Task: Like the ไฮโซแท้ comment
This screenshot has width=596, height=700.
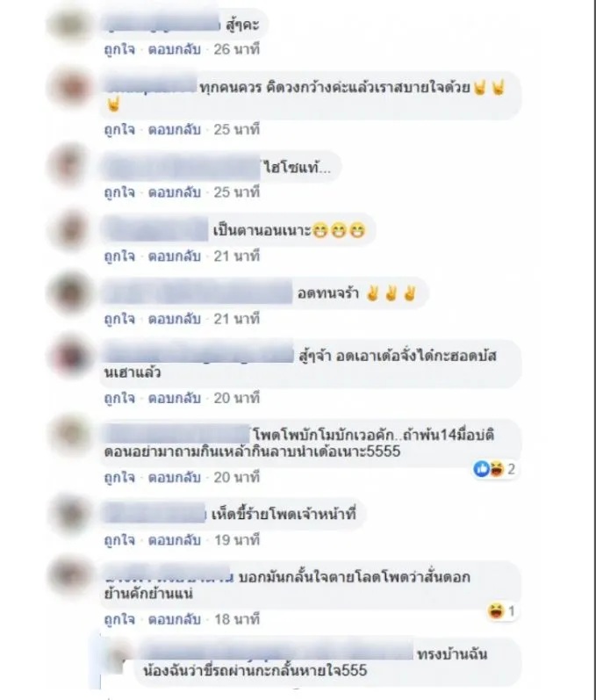Action: (119, 192)
